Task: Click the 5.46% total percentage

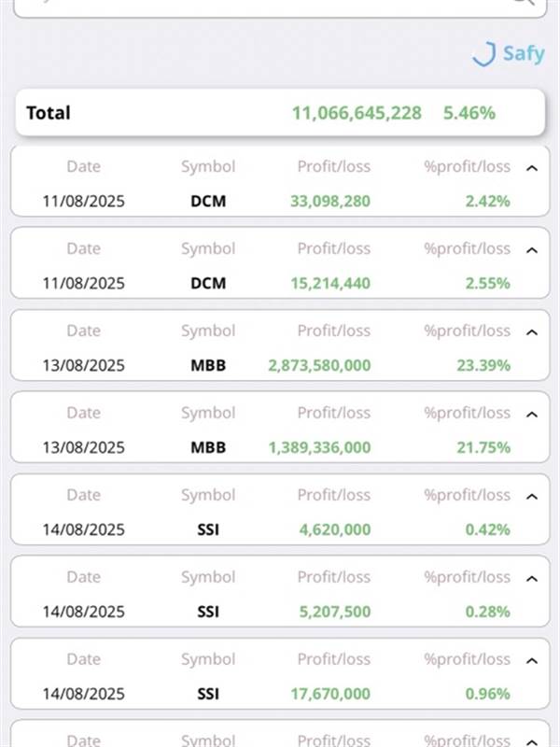Action: coord(469,113)
